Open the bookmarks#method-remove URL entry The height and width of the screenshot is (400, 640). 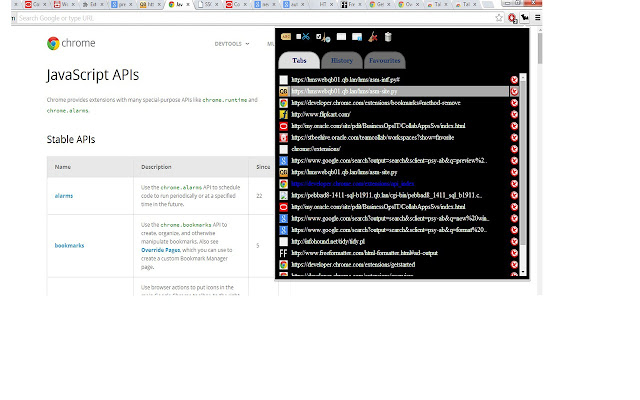(x=376, y=103)
